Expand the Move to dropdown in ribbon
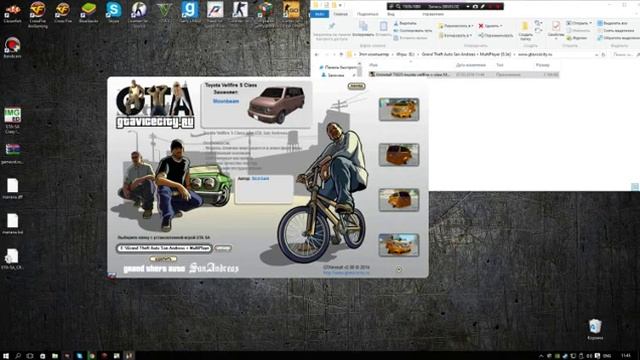Screen dimensions: 640x360 [472, 26]
